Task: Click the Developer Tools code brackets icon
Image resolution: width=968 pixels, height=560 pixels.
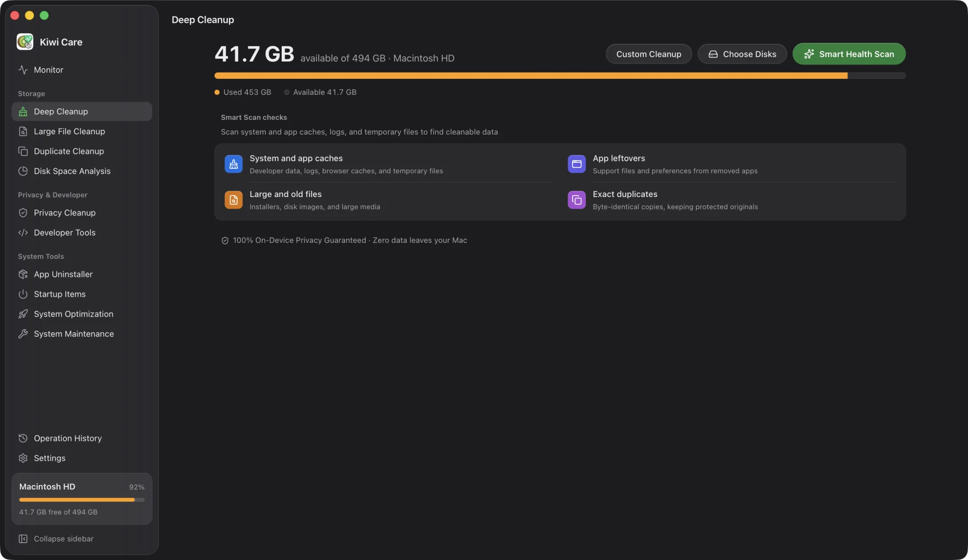Action: [x=23, y=232]
